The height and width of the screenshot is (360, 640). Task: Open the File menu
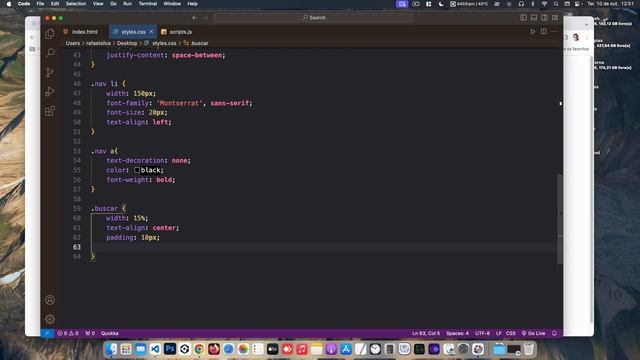[40, 4]
